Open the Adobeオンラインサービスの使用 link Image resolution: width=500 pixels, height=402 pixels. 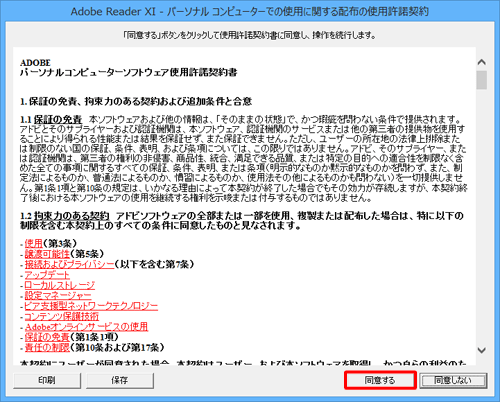[x=86, y=327]
